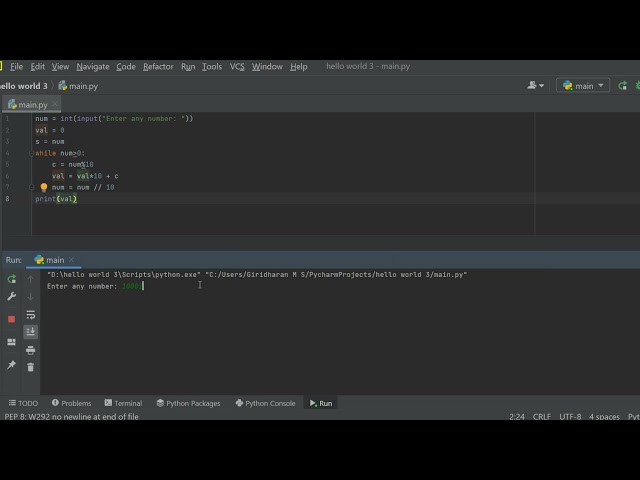The height and width of the screenshot is (480, 640).
Task: Click the Run tool window button
Action: coord(321,403)
